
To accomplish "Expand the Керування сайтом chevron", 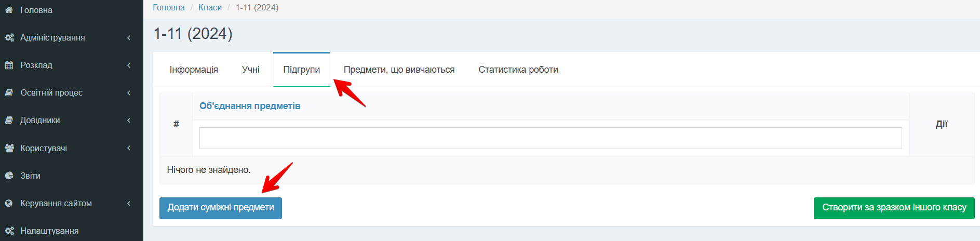I will [129, 204].
